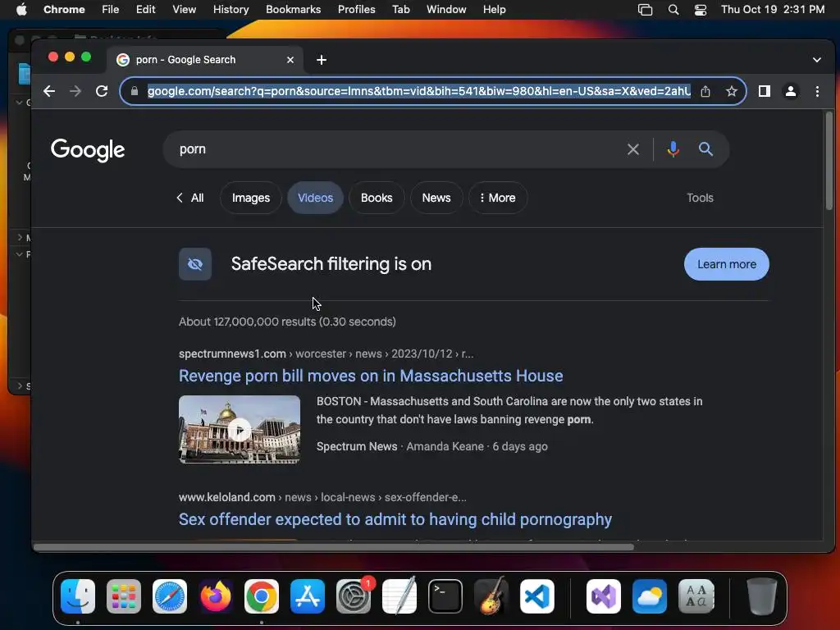Open the Apple menu

(21, 10)
